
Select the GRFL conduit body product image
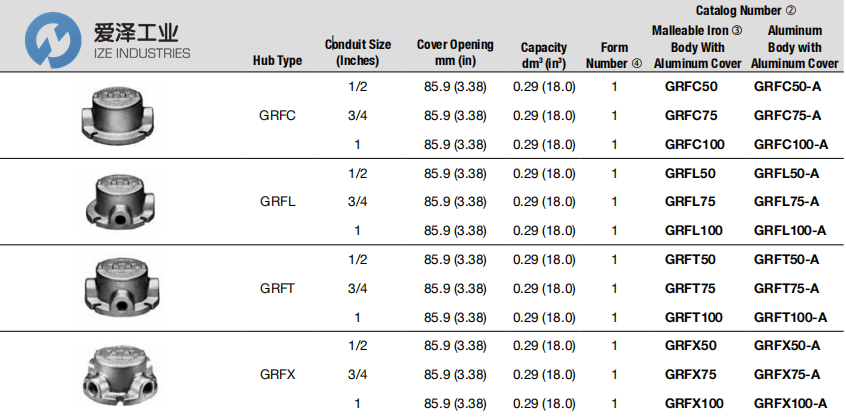119,201
